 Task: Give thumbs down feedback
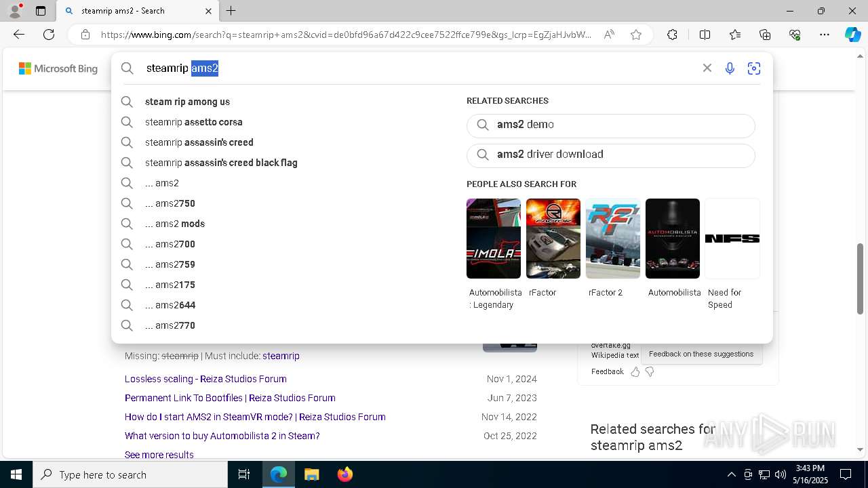pos(650,371)
